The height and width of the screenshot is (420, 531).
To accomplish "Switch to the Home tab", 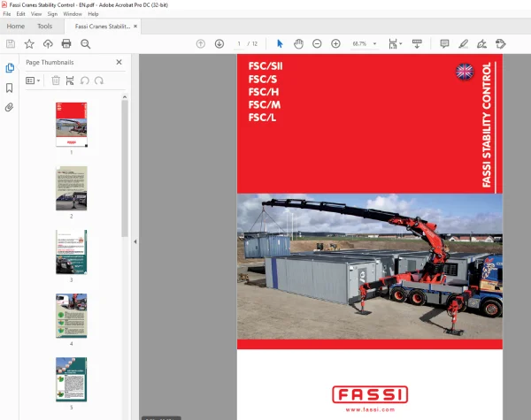I will 16,27.
